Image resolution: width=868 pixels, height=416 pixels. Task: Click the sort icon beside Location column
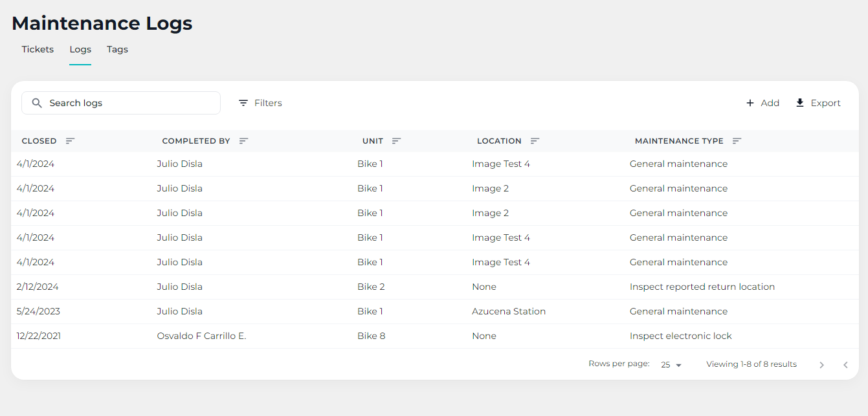(535, 141)
